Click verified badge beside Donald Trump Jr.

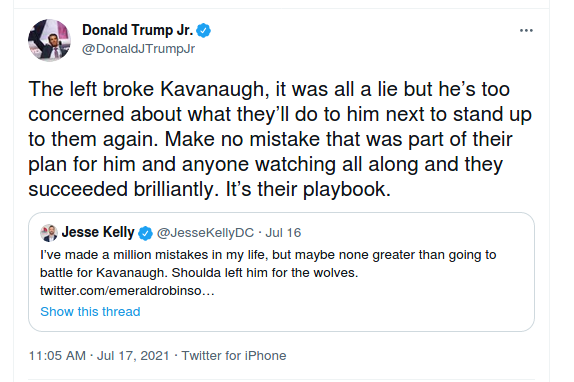pos(204,30)
